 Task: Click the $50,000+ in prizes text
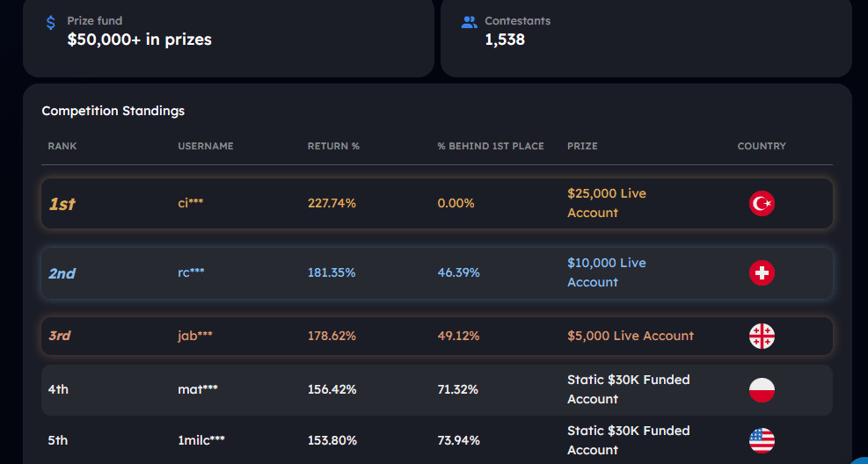point(140,40)
